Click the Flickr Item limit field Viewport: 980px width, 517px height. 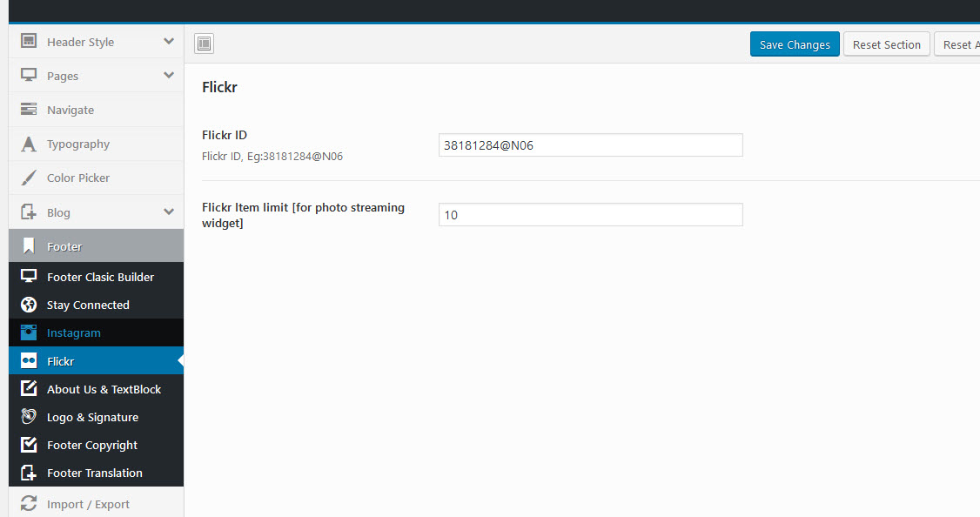coord(591,214)
